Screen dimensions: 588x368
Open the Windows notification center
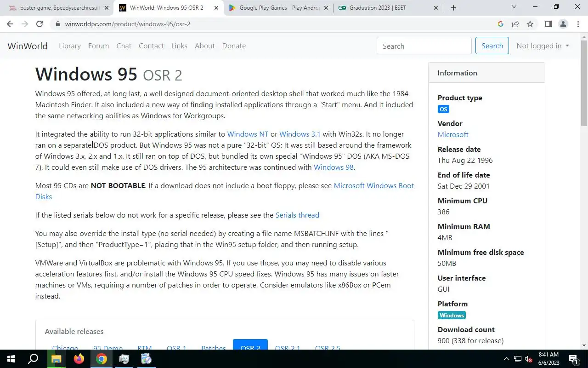click(x=573, y=359)
